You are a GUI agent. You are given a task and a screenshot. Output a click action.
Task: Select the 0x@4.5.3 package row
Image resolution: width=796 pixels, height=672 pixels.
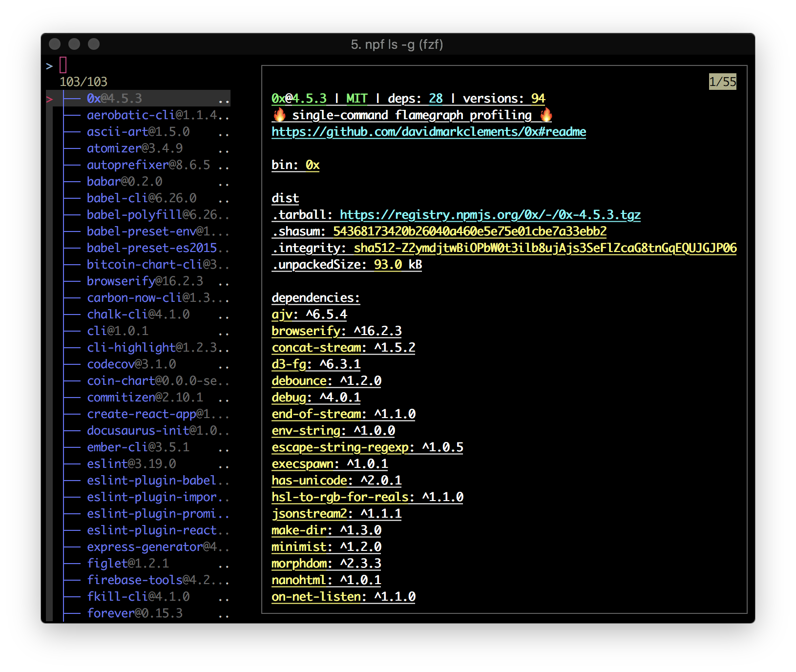(138, 99)
